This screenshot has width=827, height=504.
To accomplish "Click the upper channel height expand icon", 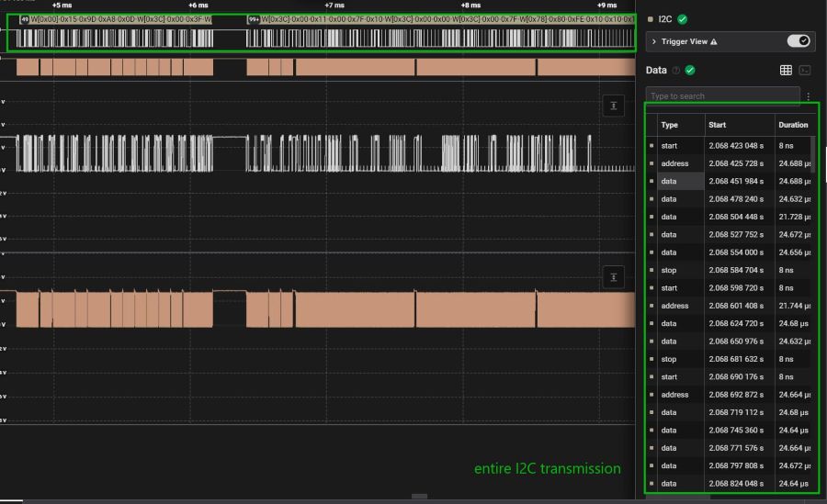I will (x=614, y=106).
